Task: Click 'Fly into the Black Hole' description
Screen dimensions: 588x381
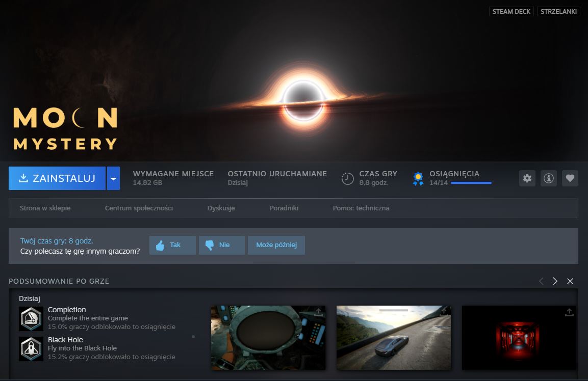Action: [x=82, y=348]
